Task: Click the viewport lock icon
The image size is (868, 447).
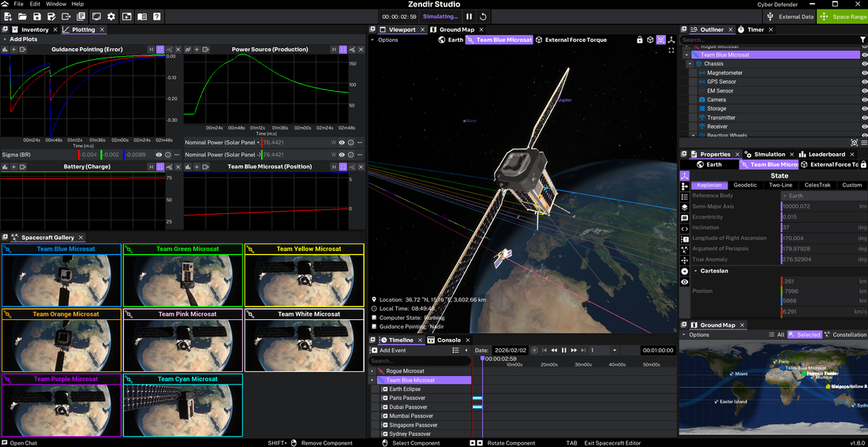Action: pos(640,39)
